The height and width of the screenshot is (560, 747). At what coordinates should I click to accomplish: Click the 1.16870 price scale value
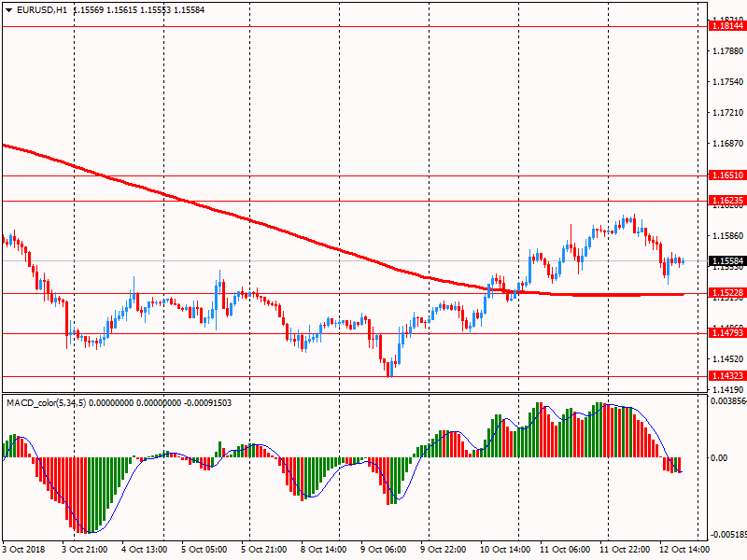coord(728,144)
